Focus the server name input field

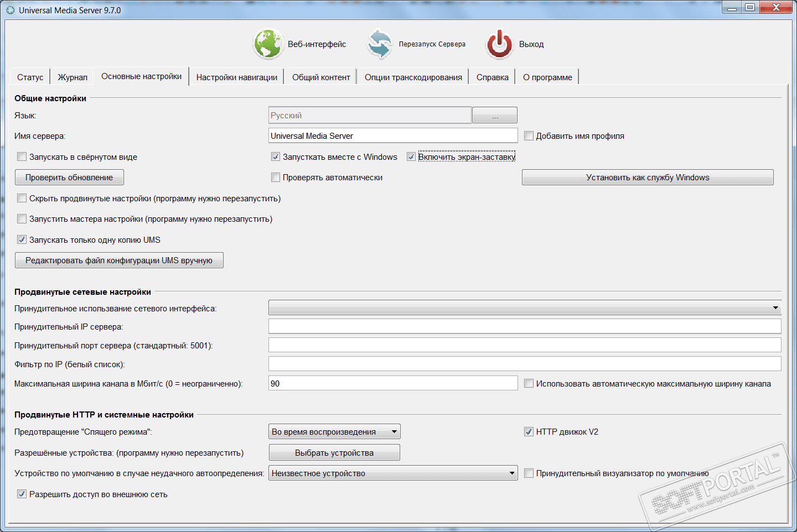coord(393,136)
